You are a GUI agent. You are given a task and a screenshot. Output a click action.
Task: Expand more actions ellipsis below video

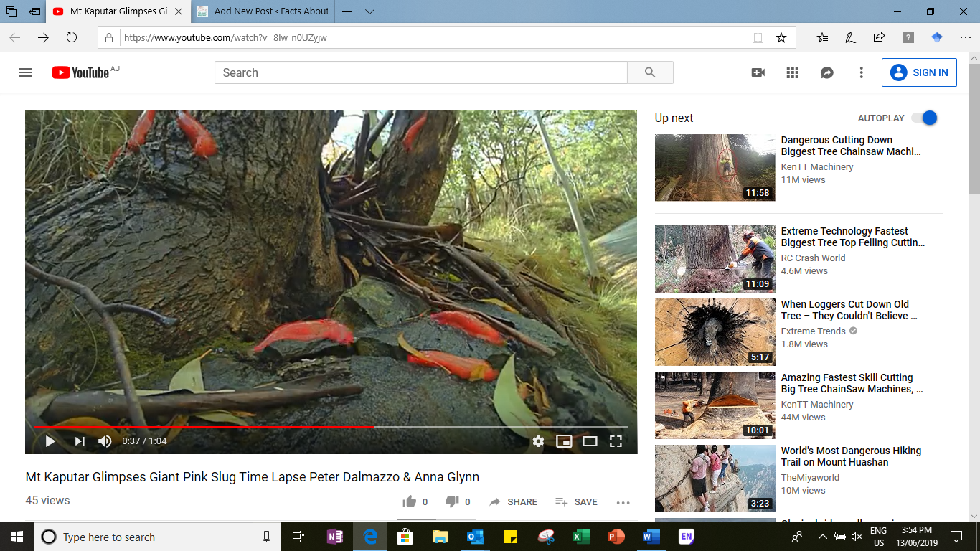click(x=623, y=502)
